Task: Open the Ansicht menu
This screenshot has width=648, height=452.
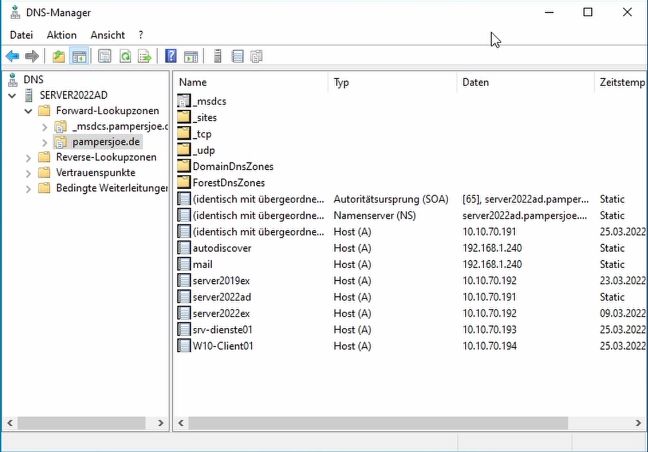Action: click(107, 35)
